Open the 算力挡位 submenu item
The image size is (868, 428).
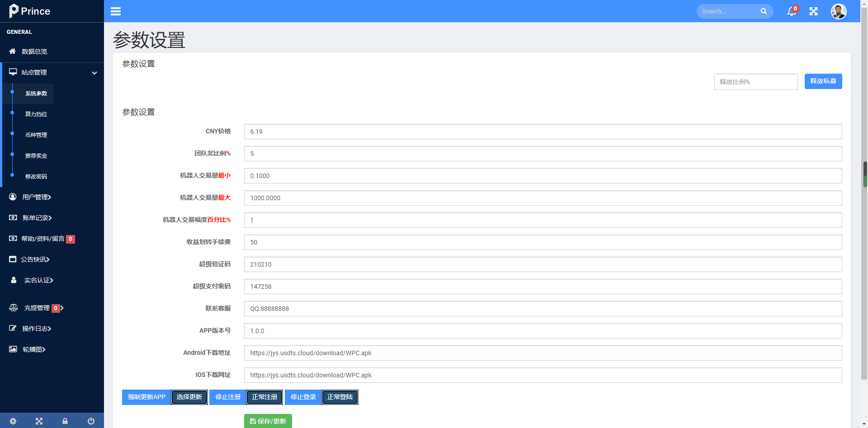click(36, 114)
